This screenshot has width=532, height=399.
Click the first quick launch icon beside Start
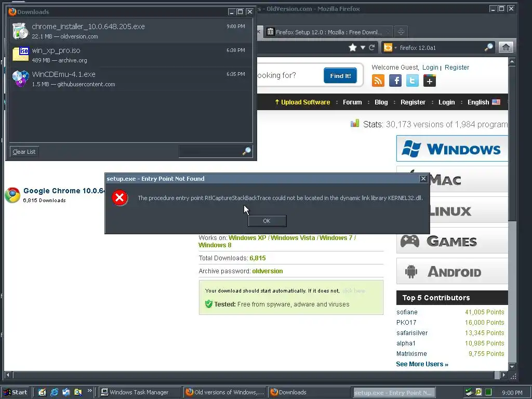(42, 392)
